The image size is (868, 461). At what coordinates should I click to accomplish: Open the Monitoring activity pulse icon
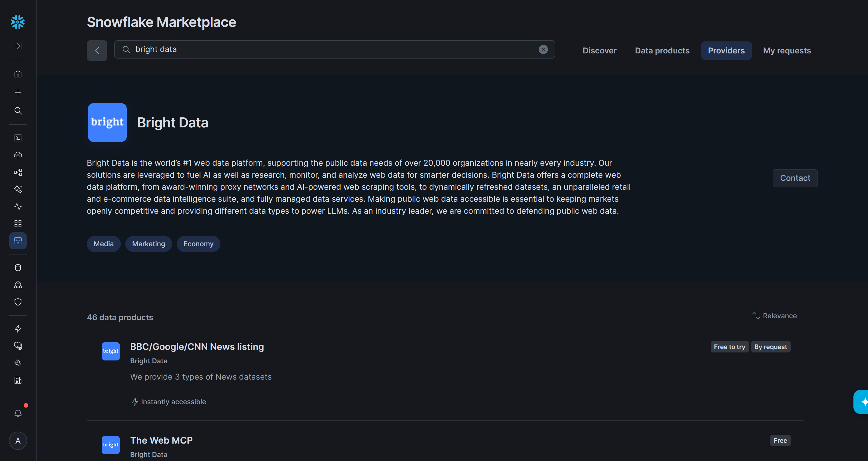(x=18, y=207)
